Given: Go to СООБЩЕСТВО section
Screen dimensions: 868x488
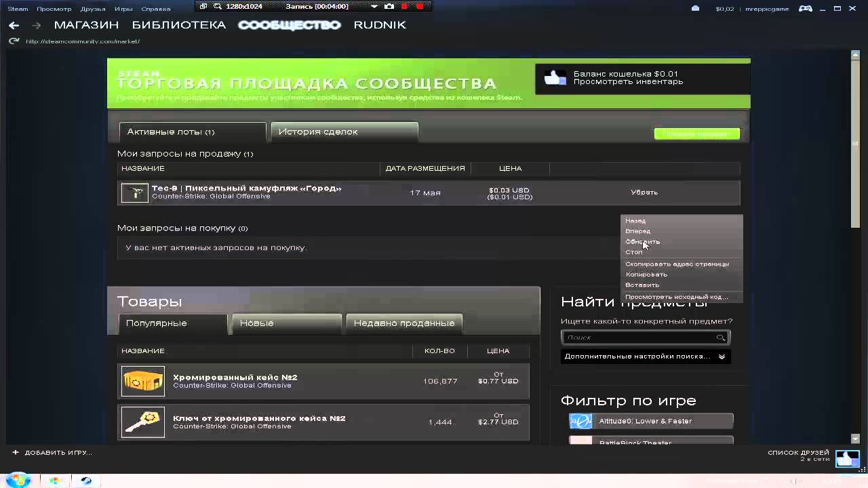Looking at the screenshot, I should coord(289,25).
